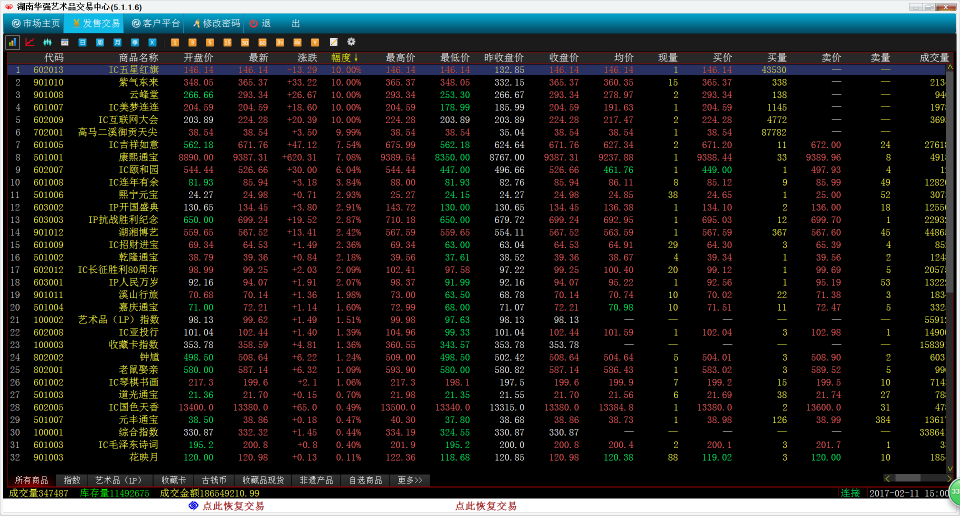960x516 pixels.
Task: Click the orange Y interval icon
Action: click(315, 42)
